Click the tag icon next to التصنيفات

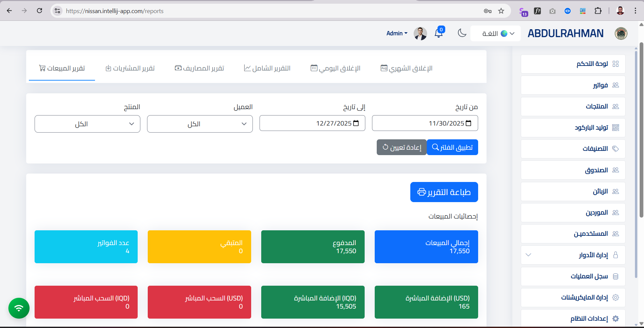pos(616,149)
